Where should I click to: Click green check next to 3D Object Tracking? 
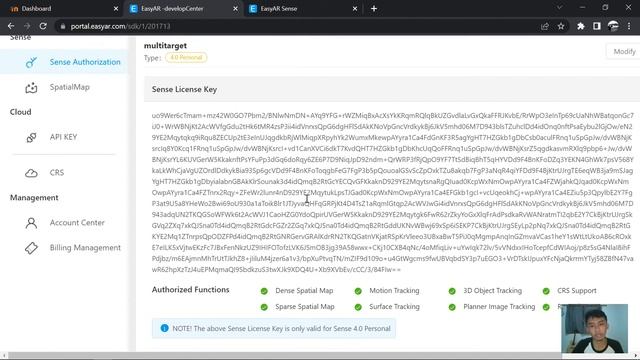coord(452,291)
